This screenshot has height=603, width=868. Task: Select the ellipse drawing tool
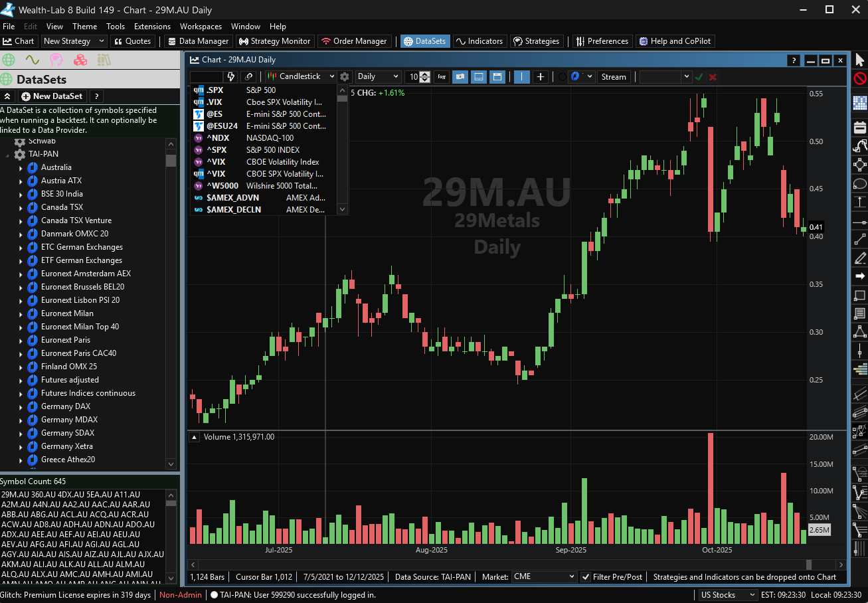pyautogui.click(x=859, y=184)
